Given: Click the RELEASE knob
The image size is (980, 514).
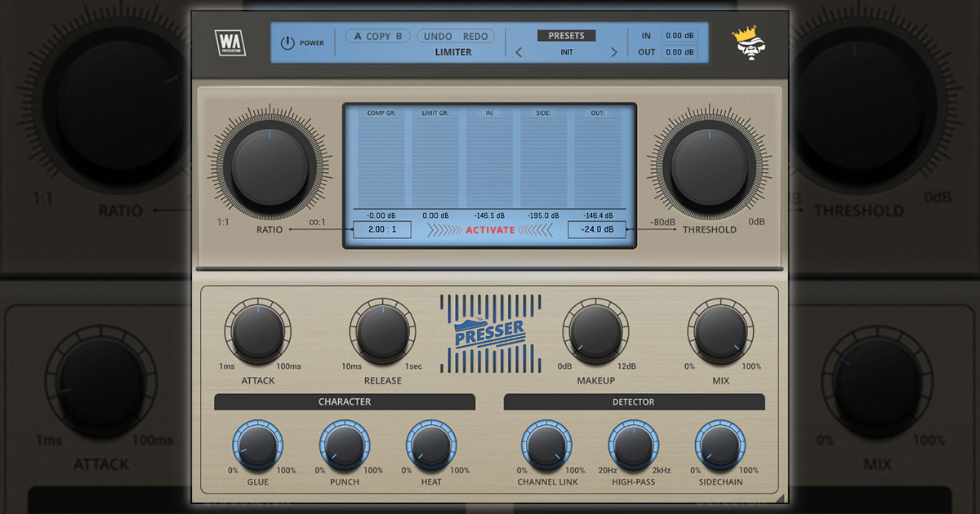Looking at the screenshot, I should [383, 330].
